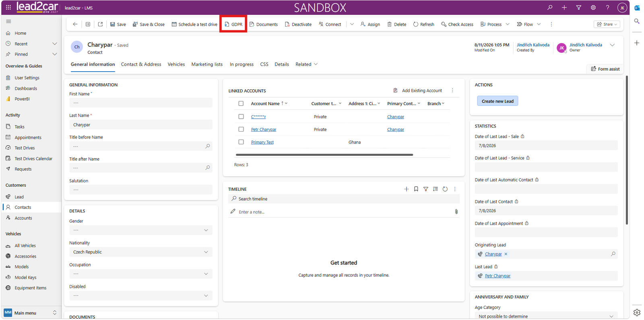
Task: Select the checkbox for Primary Test row
Action: point(241,142)
